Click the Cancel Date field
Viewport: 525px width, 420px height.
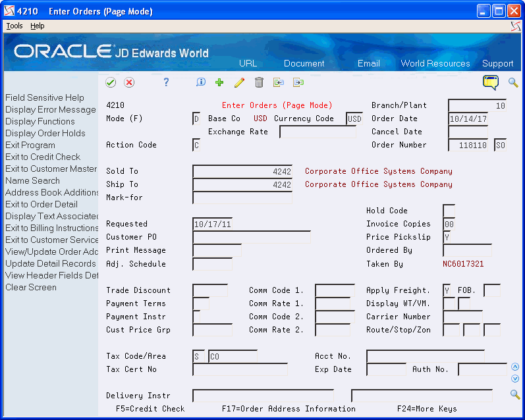(x=468, y=132)
